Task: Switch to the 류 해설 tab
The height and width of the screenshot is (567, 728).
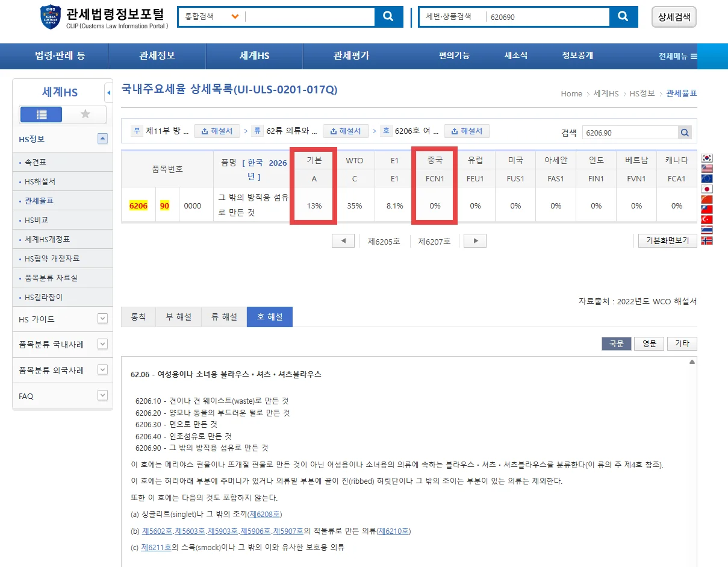Action: 224,317
